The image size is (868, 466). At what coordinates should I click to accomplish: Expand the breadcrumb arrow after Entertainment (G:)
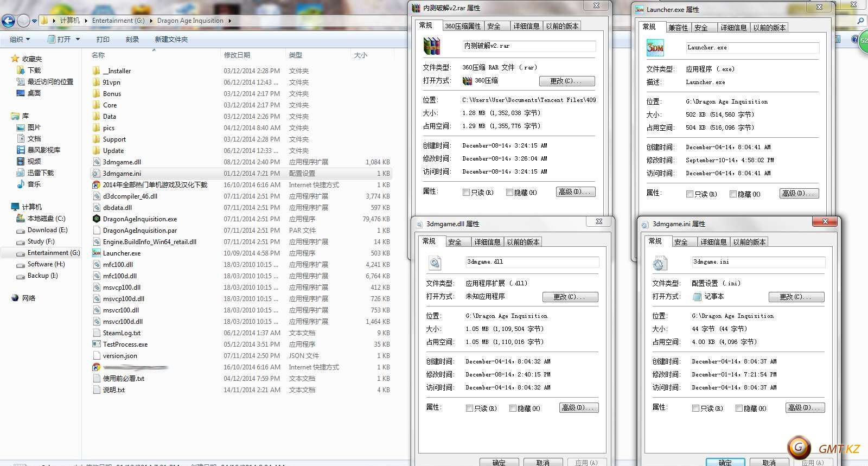151,21
